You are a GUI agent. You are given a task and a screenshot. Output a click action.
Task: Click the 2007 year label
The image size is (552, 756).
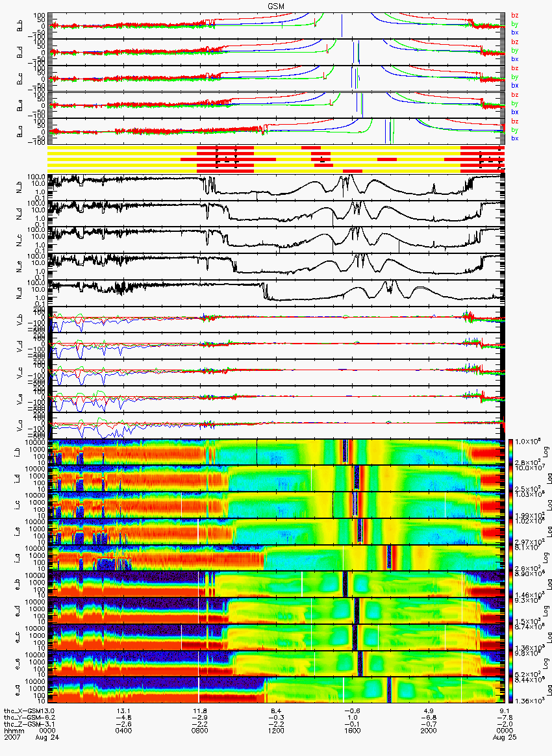[x=12, y=737]
